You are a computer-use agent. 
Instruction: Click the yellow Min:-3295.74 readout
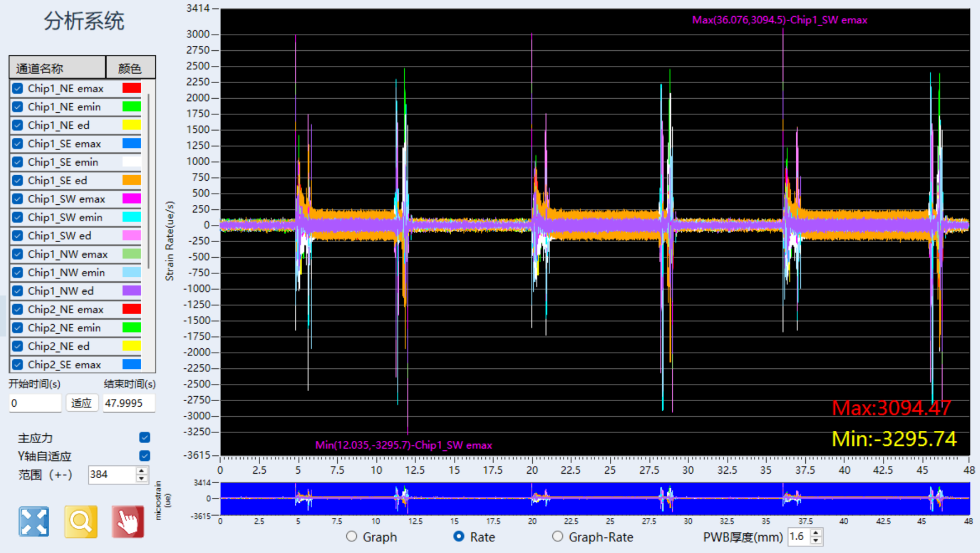(x=894, y=439)
